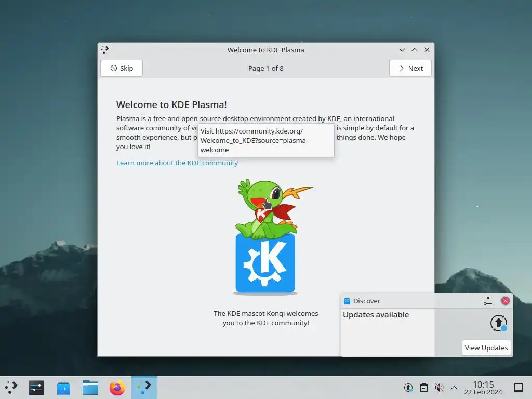
Task: Click the update arrow icon in the notification
Action: pos(498,323)
